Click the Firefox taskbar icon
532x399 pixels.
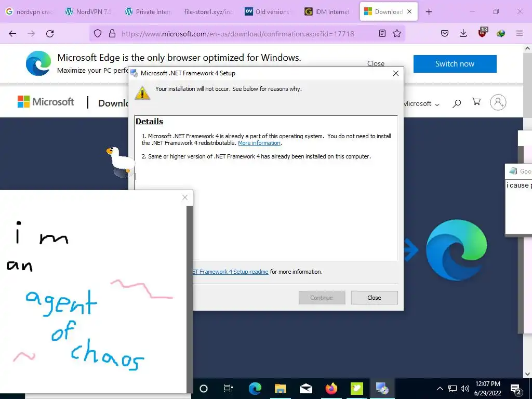[331, 389]
